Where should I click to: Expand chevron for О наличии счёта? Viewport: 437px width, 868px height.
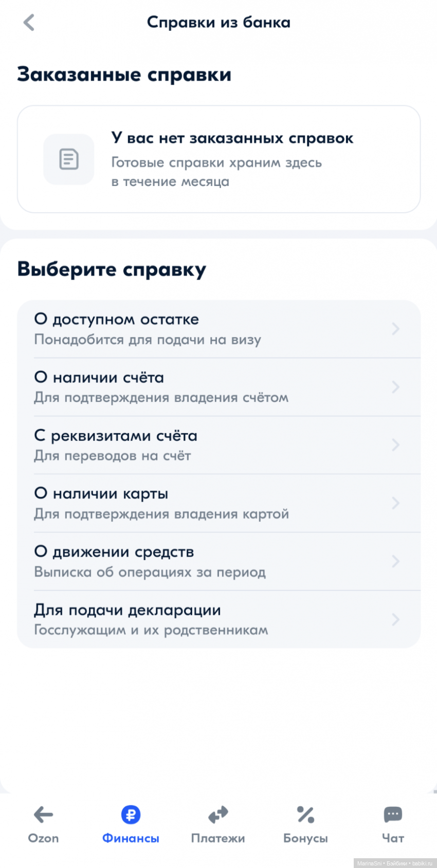pyautogui.click(x=395, y=387)
